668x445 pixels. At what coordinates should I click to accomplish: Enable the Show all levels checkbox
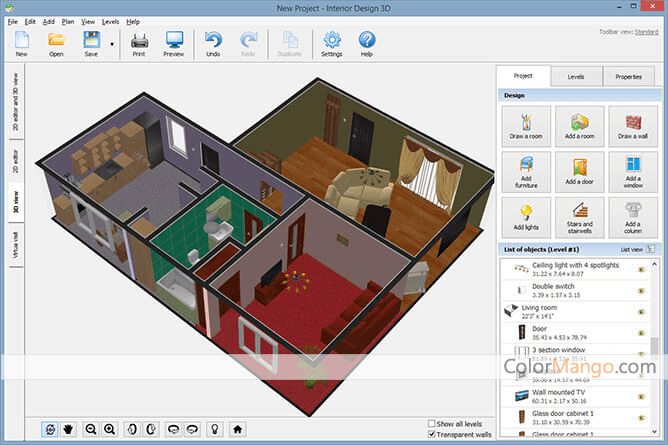tap(432, 424)
